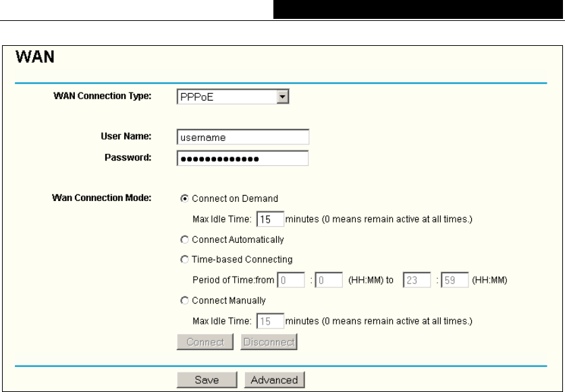Click the Disconnect button
Image resolution: width=565 pixels, height=392 pixels.
point(269,342)
